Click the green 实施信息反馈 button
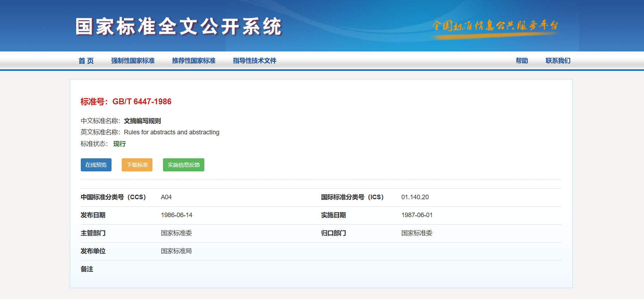Viewport: 644px width, 299px height. (183, 165)
